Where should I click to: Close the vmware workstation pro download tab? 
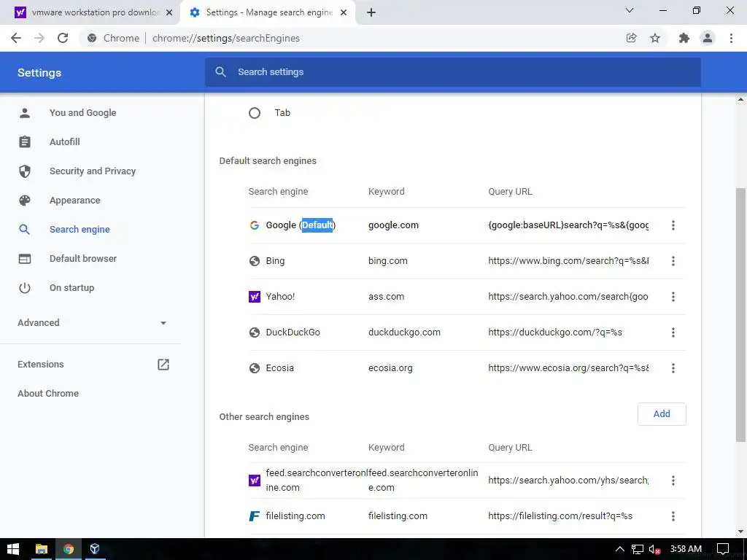point(169,12)
